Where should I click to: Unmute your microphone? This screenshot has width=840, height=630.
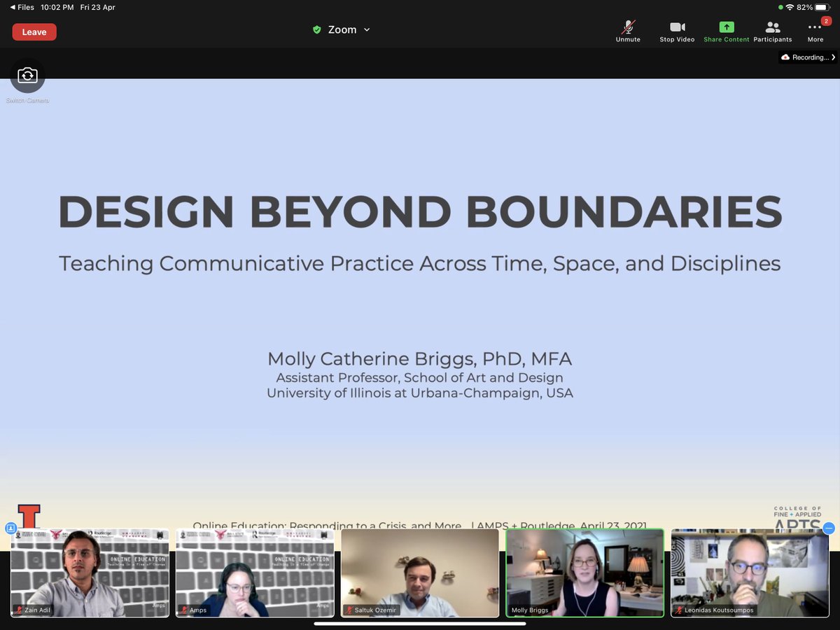628,29
